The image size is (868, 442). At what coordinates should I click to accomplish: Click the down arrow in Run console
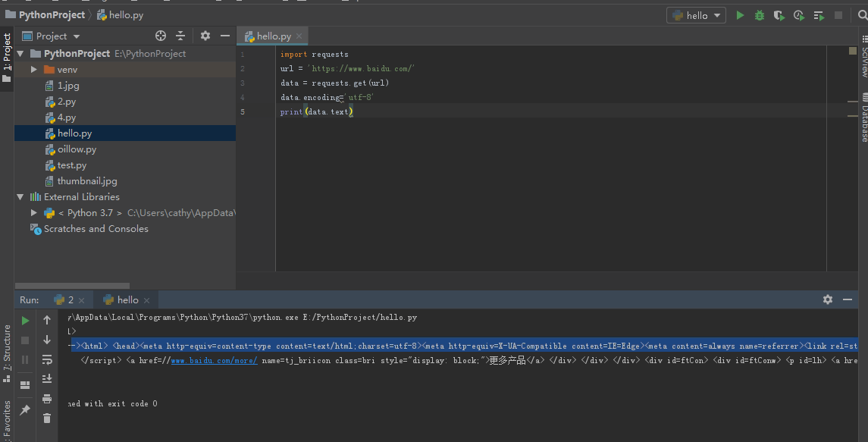click(47, 340)
